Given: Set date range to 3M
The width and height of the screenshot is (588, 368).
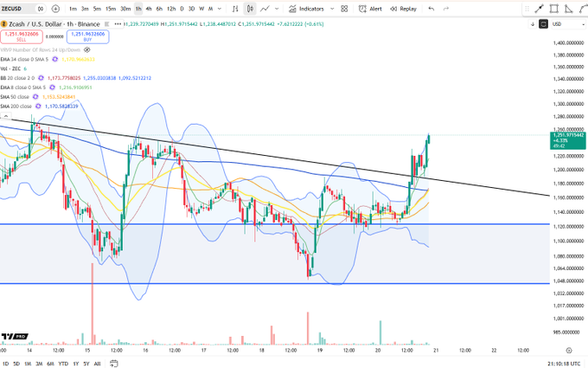Looking at the screenshot, I should coord(39,364).
